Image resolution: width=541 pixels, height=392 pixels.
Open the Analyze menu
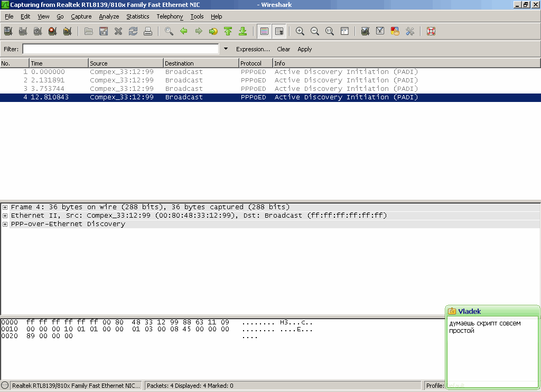(109, 16)
